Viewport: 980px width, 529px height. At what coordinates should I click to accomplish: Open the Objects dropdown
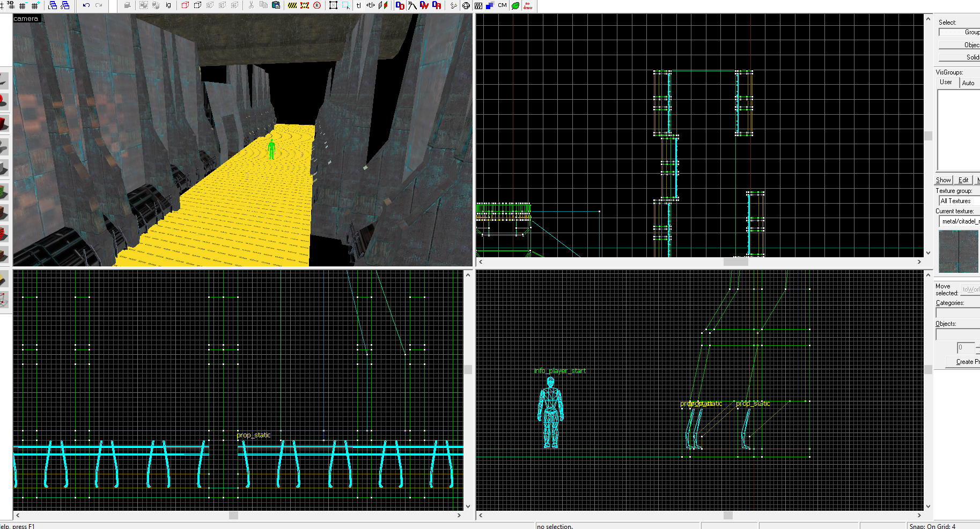click(x=958, y=334)
